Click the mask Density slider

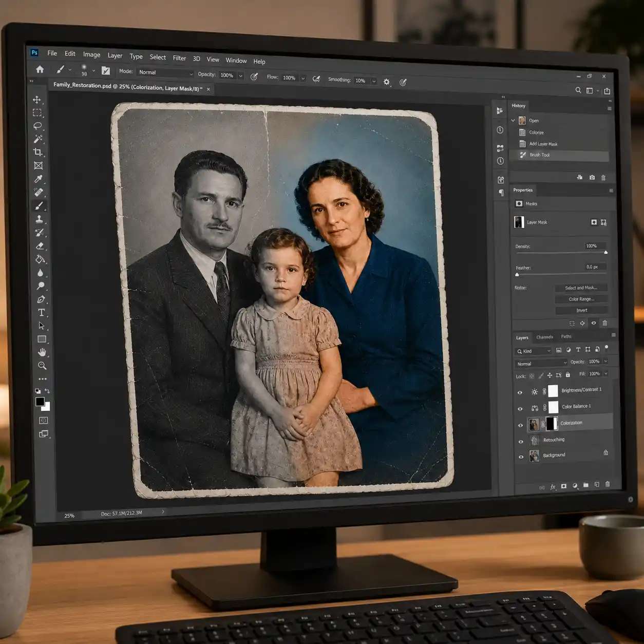[x=561, y=253]
